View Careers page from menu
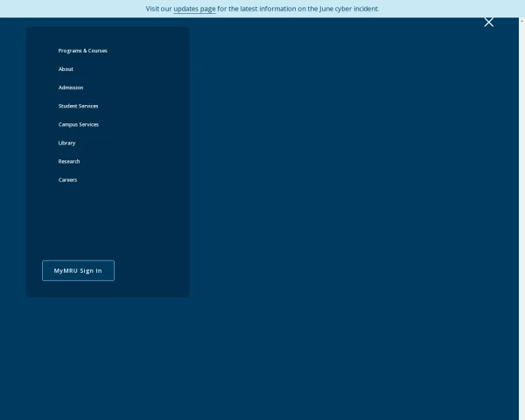The image size is (525, 420). [x=67, y=179]
